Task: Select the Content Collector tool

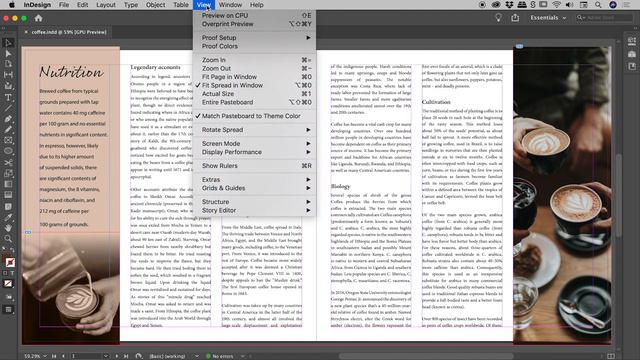Action: (x=8, y=86)
